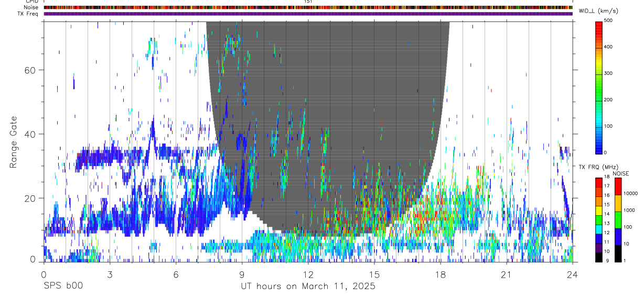The height and width of the screenshot is (297, 644).
Task: Click the 'TX Freq' row label
Action: pyautogui.click(x=28, y=14)
